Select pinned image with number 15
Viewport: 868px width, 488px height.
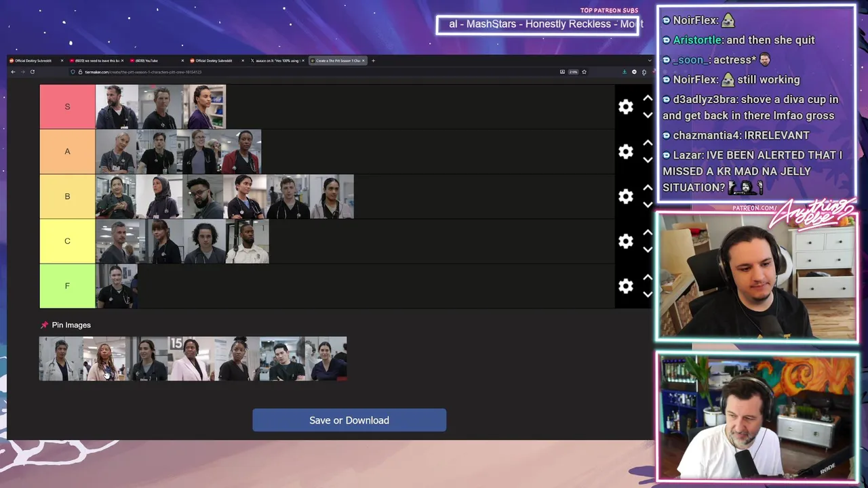[x=191, y=359]
